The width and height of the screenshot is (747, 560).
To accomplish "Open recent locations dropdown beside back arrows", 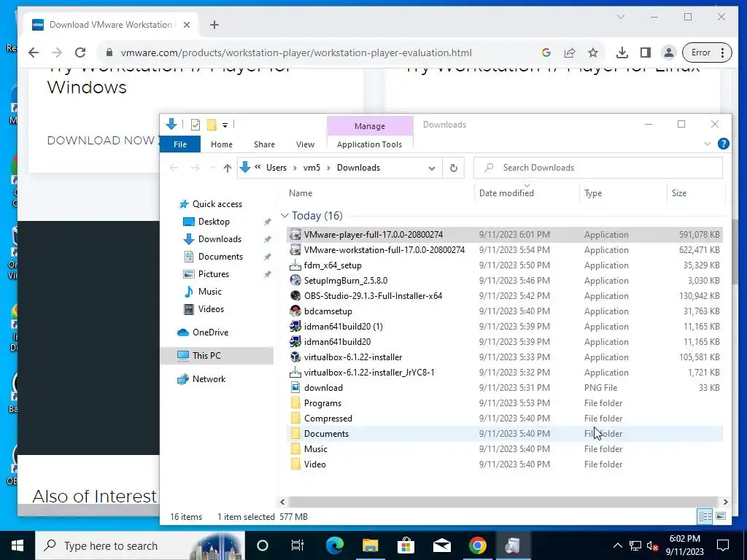I will tap(212, 168).
